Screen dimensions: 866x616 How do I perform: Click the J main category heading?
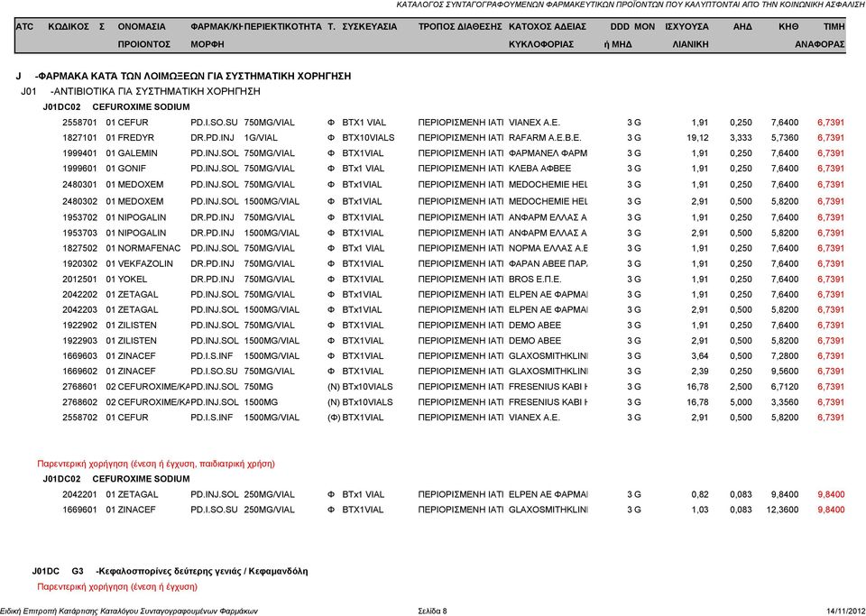point(183,76)
